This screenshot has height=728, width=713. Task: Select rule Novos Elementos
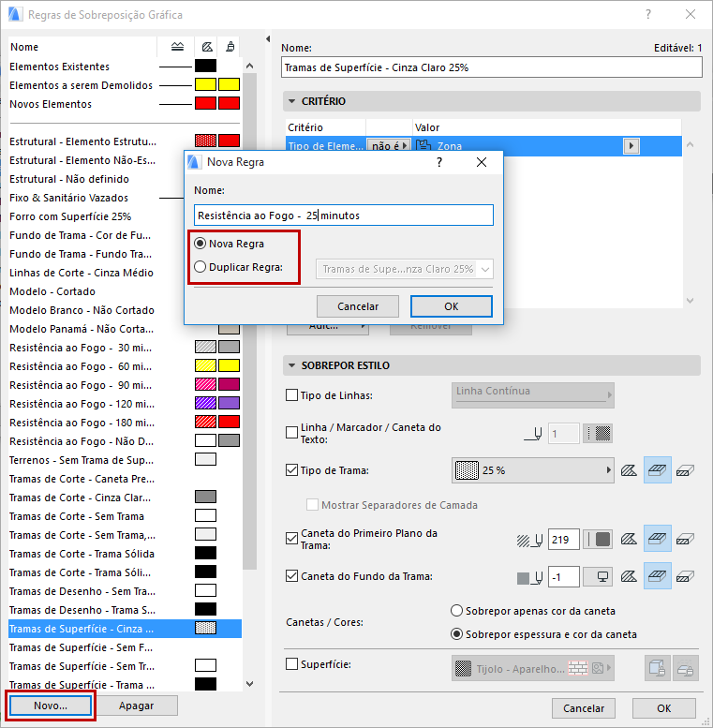(x=125, y=104)
